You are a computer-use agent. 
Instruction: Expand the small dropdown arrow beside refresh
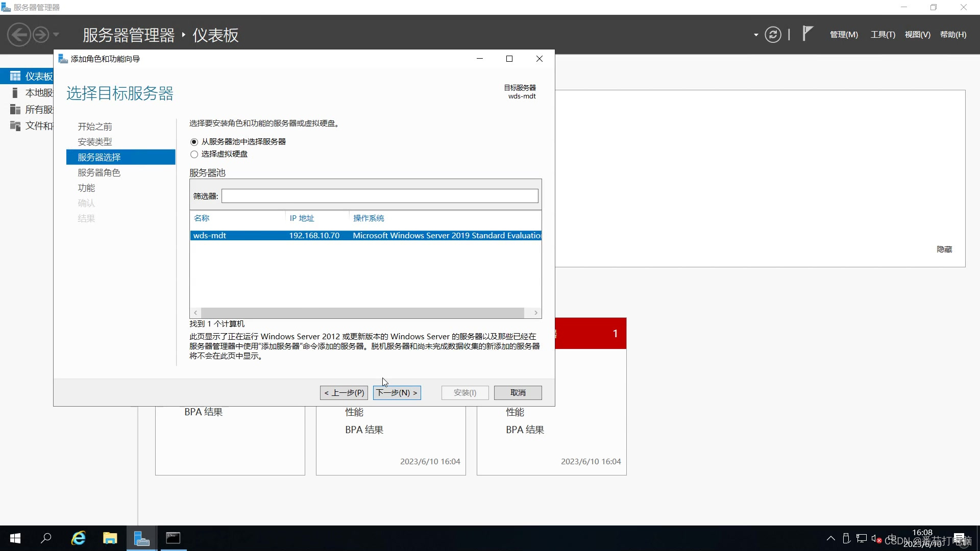click(756, 35)
